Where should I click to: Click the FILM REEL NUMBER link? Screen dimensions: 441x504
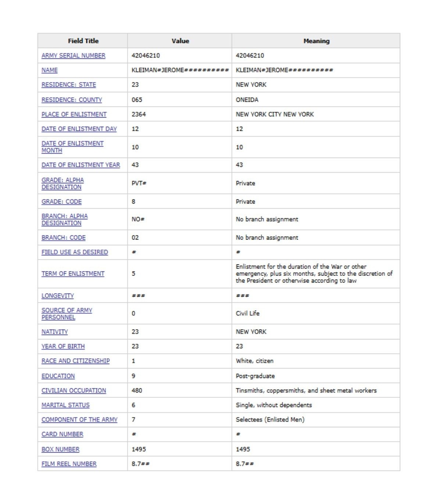(x=69, y=464)
